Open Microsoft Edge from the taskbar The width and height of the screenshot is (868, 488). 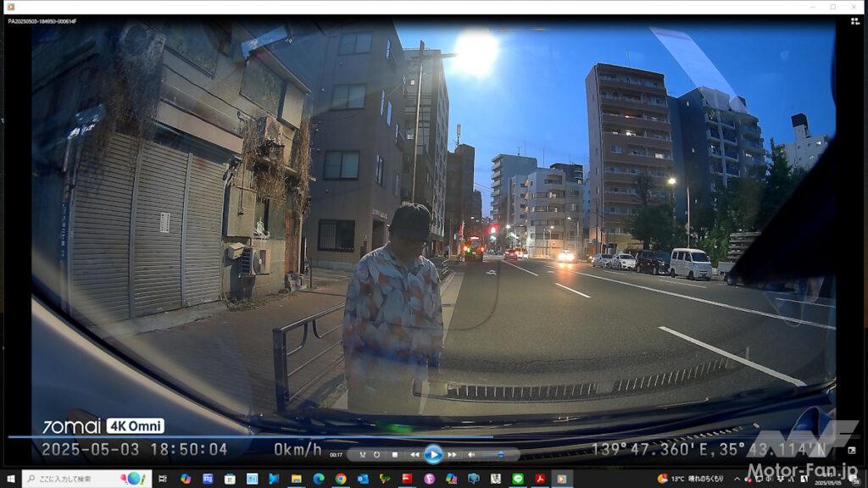(318, 479)
